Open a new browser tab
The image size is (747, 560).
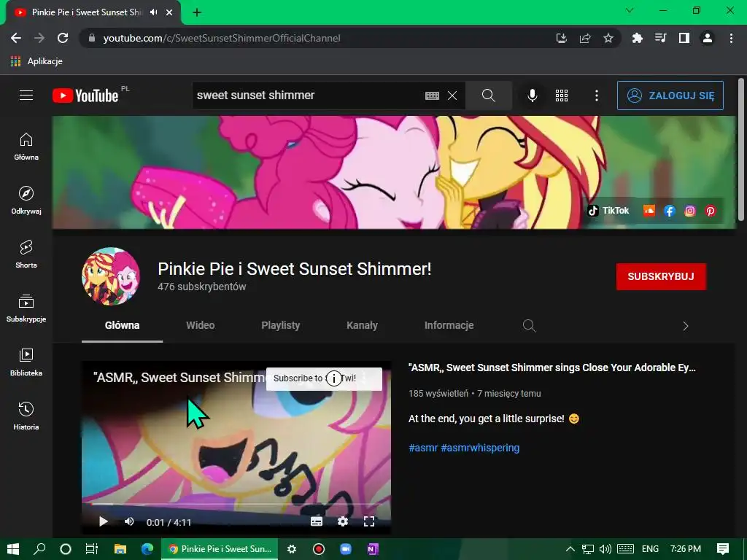pyautogui.click(x=197, y=12)
